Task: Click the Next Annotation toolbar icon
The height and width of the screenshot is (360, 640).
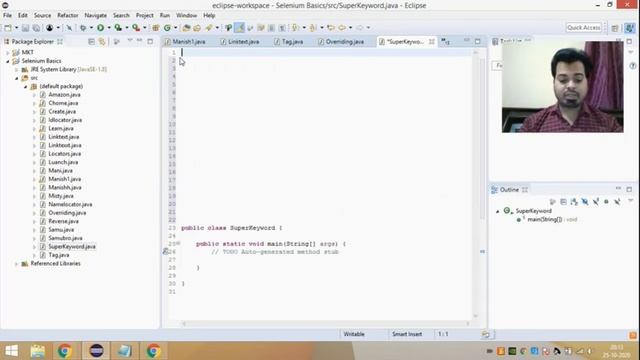Action: click(x=296, y=28)
